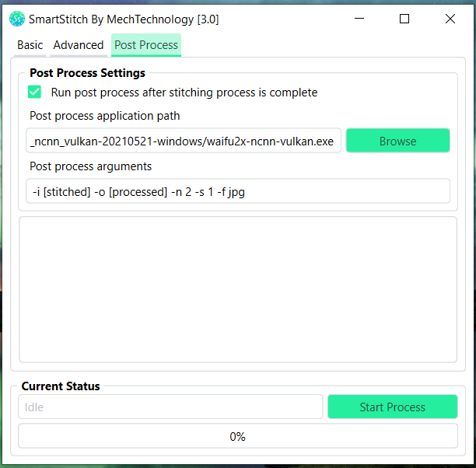
Task: Click the 0% progress bar
Action: click(238, 436)
